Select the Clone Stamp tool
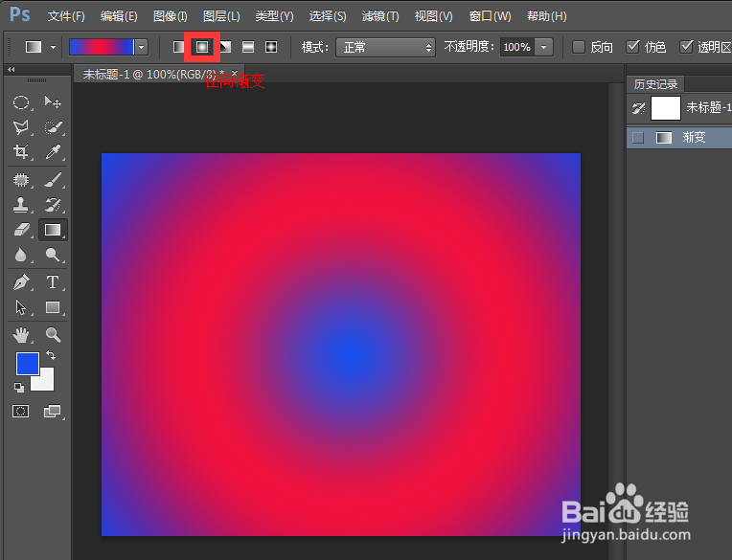Screen dimensions: 732x560 [x=21, y=204]
